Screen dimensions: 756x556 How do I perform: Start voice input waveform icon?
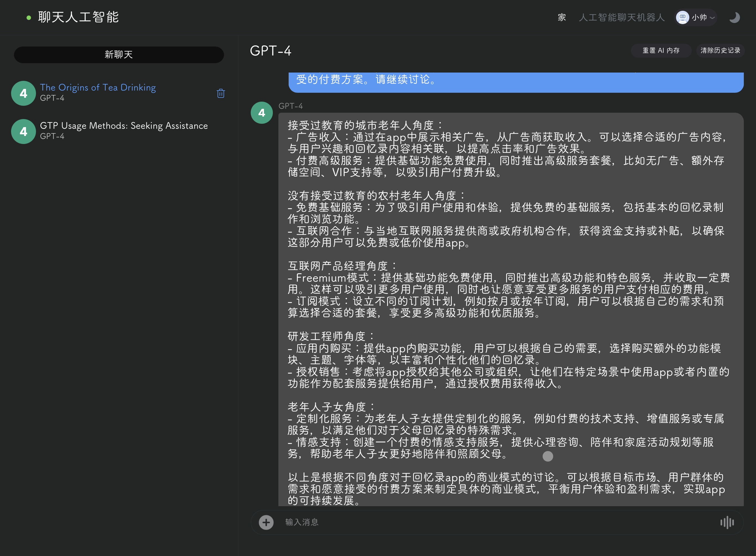[x=727, y=522]
